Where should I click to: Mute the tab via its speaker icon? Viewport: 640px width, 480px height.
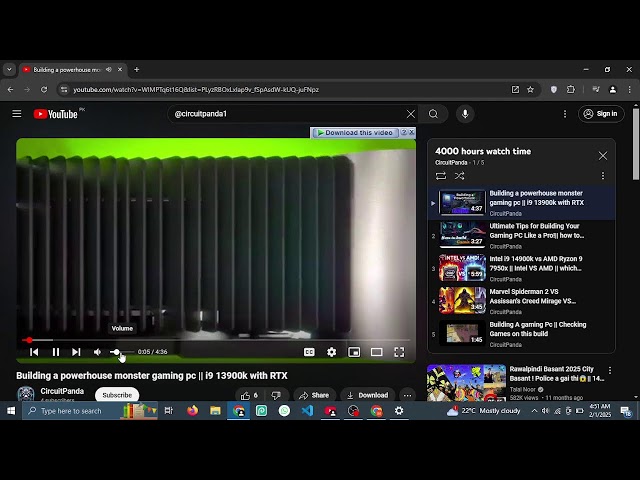pyautogui.click(x=109, y=70)
